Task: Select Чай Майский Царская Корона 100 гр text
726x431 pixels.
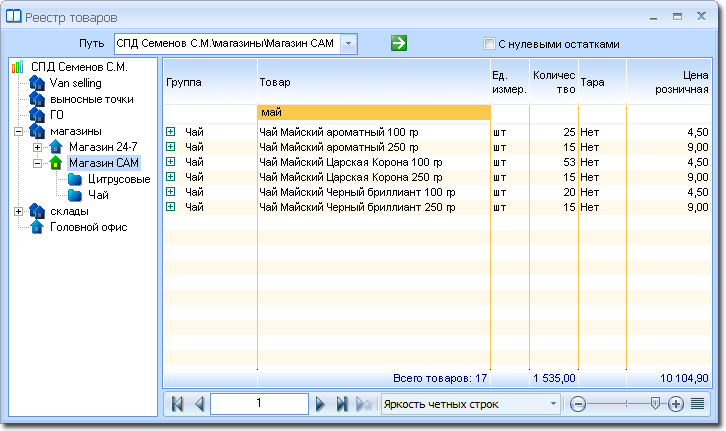Action: [x=350, y=162]
